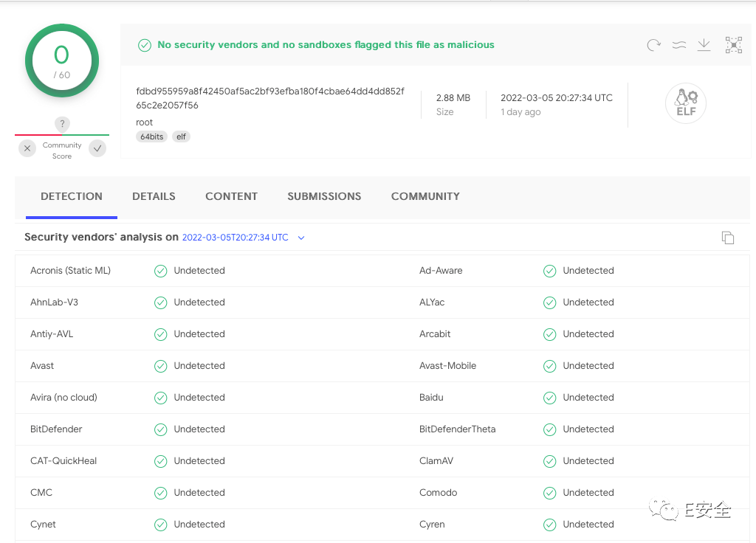This screenshot has height=543, width=756.
Task: Click the Acronis (Static ML) Undetected checkmark
Action: [160, 271]
